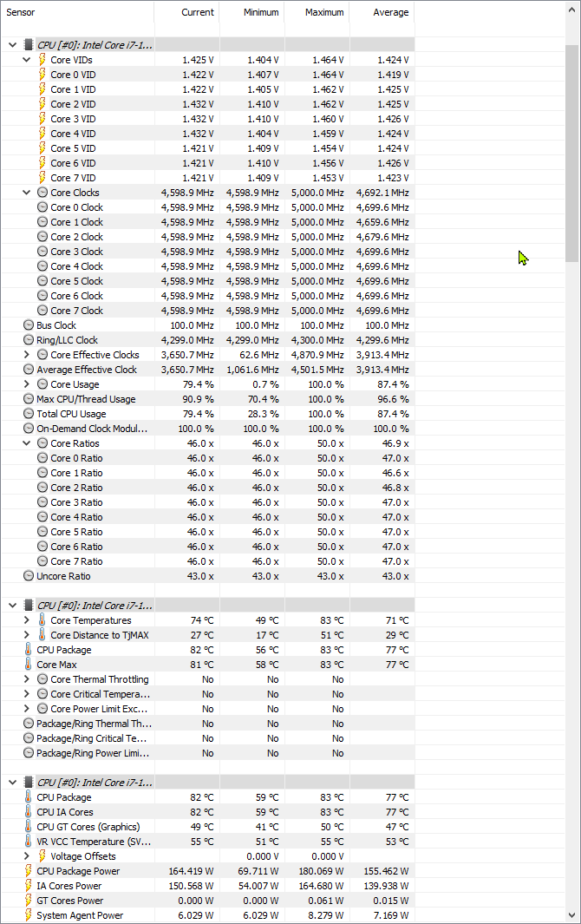Click the icon beside Total CPU Usage
This screenshot has width=581, height=924.
tap(29, 414)
